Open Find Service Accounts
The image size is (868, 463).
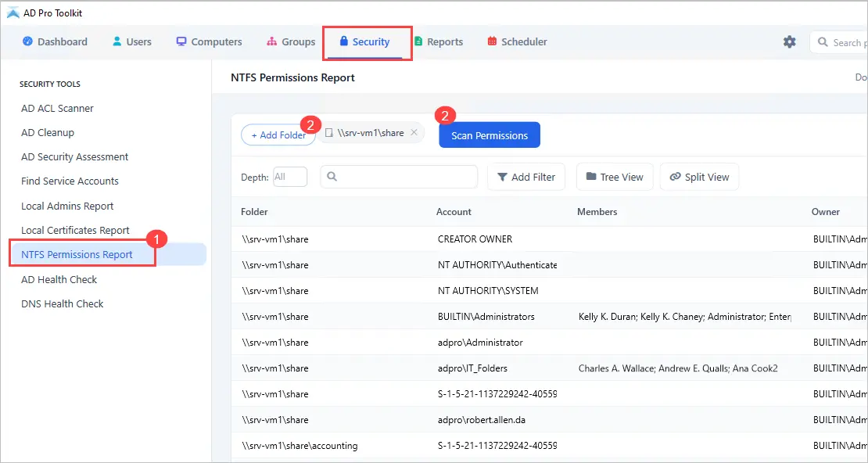coord(70,181)
